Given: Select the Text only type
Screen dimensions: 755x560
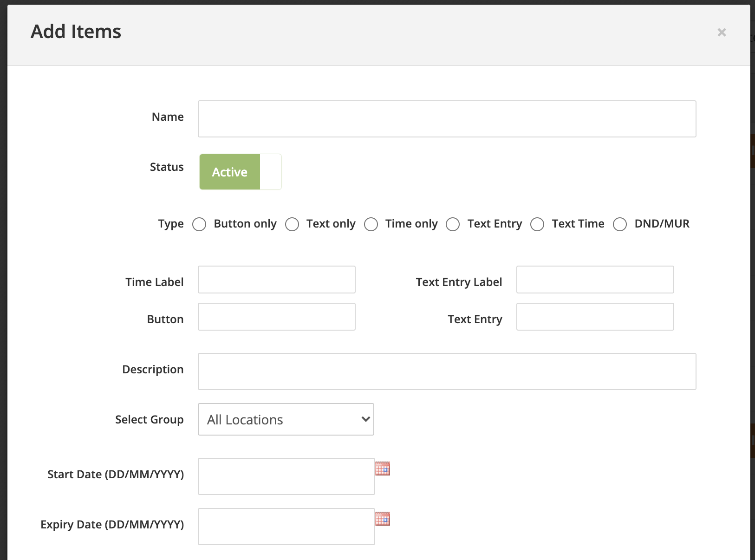Looking at the screenshot, I should point(293,224).
